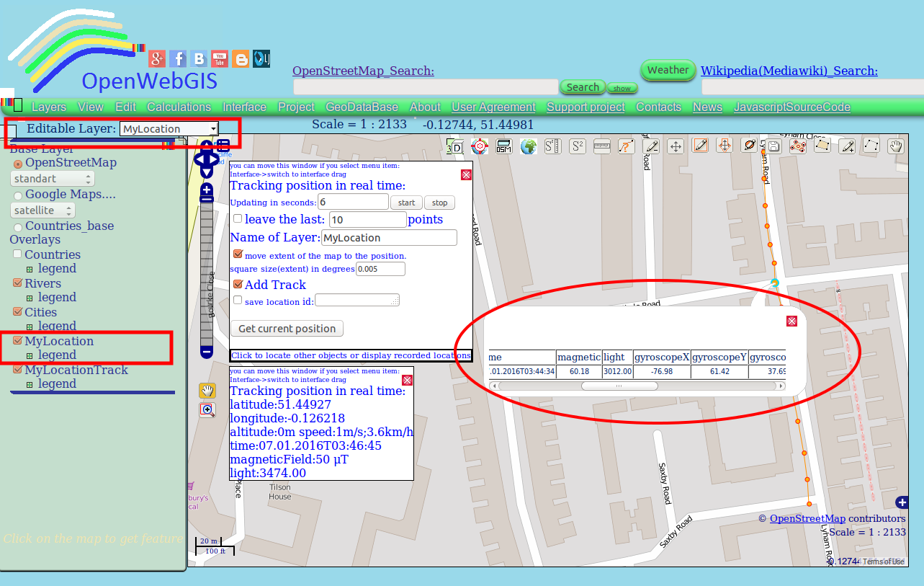This screenshot has height=586, width=924.
Task: Open the 3D view tool
Action: tap(455, 146)
